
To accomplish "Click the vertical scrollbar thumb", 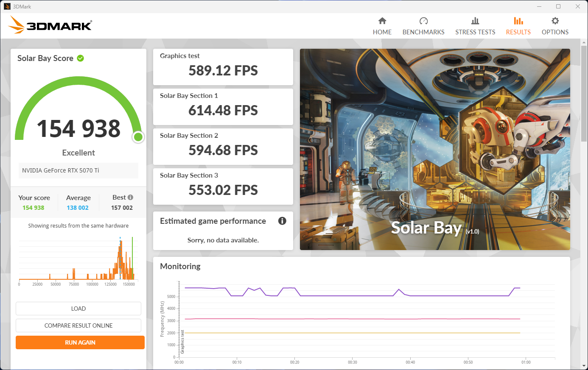I will click(584, 91).
